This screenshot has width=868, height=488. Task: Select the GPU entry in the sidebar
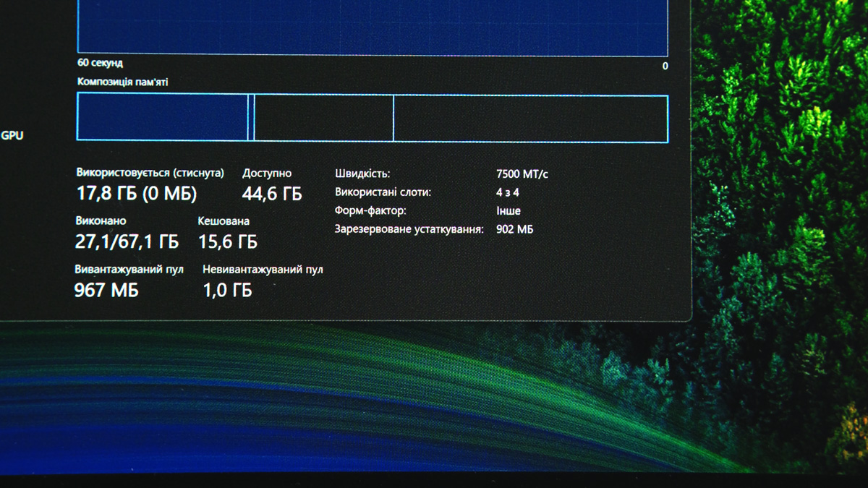[12, 135]
